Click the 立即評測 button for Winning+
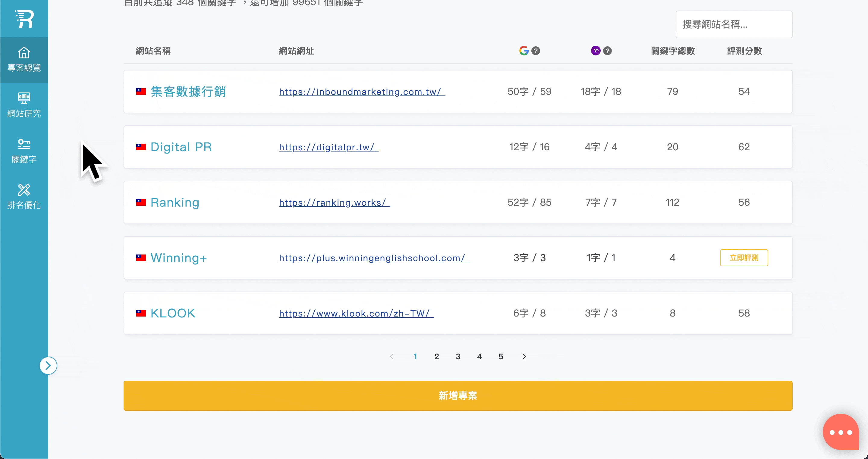868x459 pixels. click(744, 258)
